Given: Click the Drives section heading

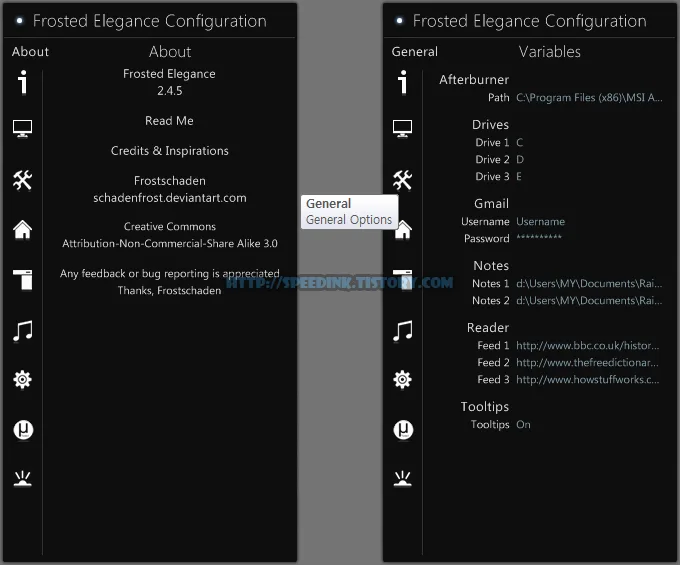Looking at the screenshot, I should pyautogui.click(x=490, y=125).
